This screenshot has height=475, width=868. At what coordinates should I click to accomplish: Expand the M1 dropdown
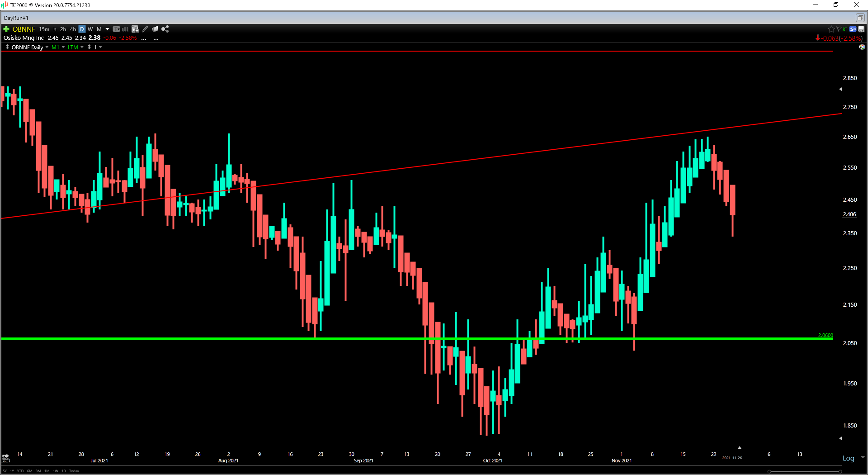point(63,47)
